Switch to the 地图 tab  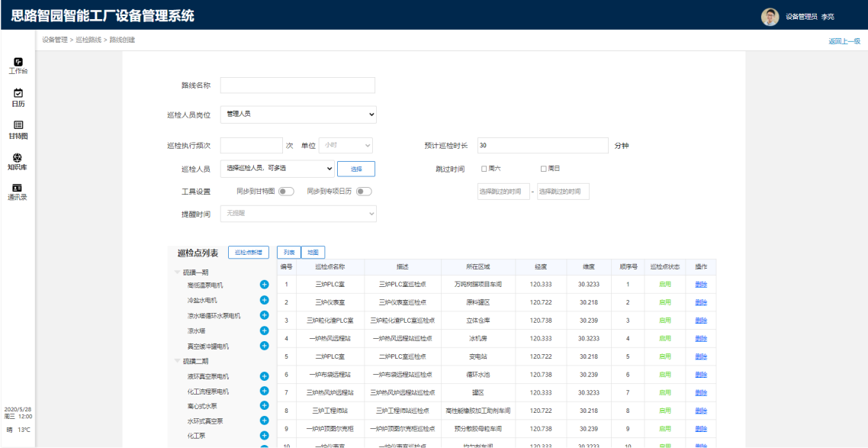pyautogui.click(x=313, y=253)
